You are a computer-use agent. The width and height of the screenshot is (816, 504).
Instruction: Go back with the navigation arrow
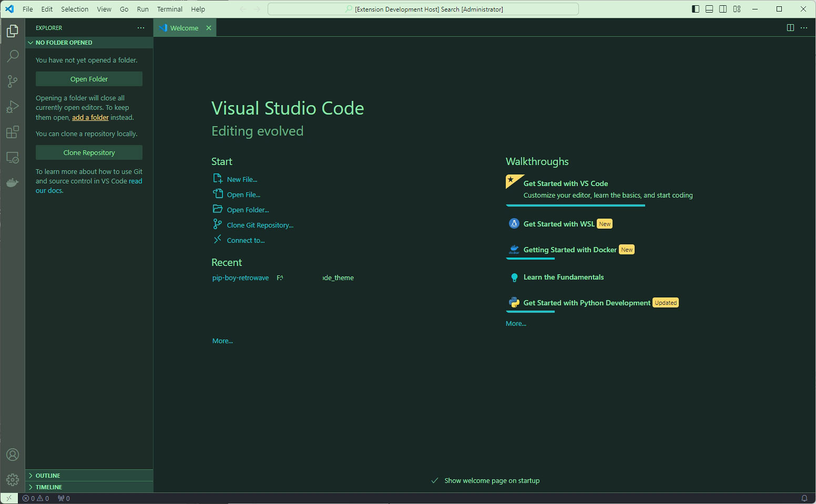click(243, 9)
